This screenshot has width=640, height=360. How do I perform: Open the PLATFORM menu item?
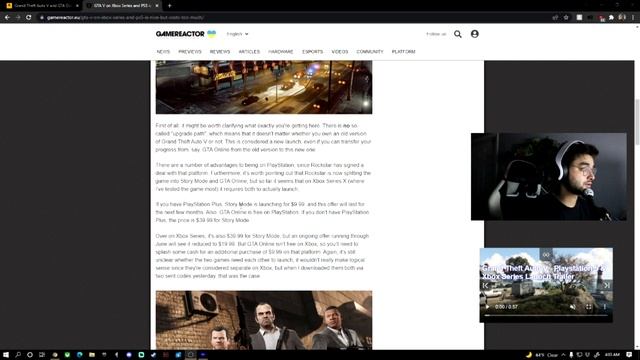[403, 52]
